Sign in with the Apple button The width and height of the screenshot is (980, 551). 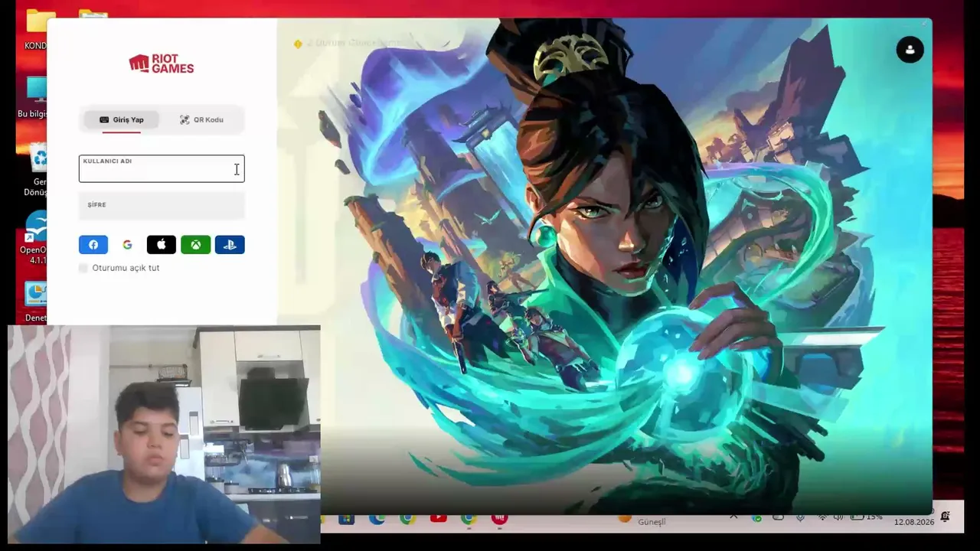tap(162, 245)
